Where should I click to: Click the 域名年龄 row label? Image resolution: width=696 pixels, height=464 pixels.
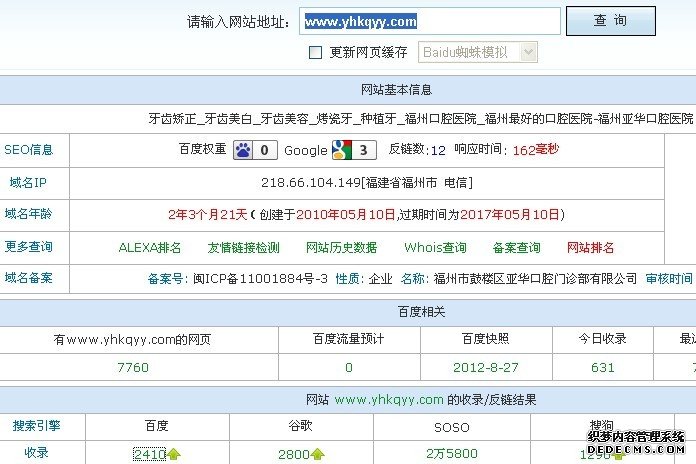click(x=28, y=214)
